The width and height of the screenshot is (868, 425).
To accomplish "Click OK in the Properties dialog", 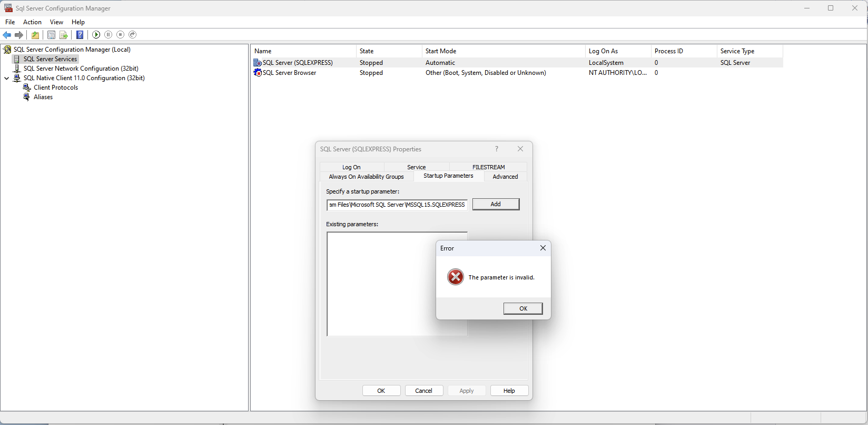I will (381, 391).
